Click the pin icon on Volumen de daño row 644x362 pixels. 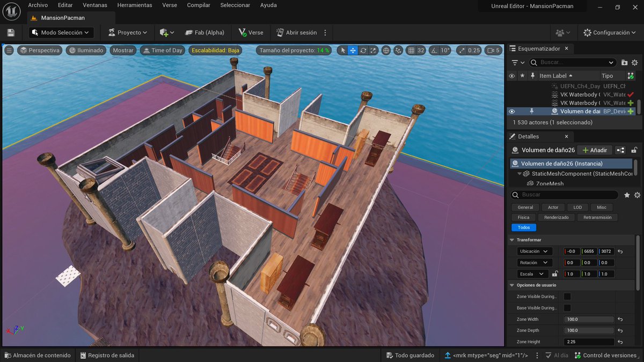532,112
